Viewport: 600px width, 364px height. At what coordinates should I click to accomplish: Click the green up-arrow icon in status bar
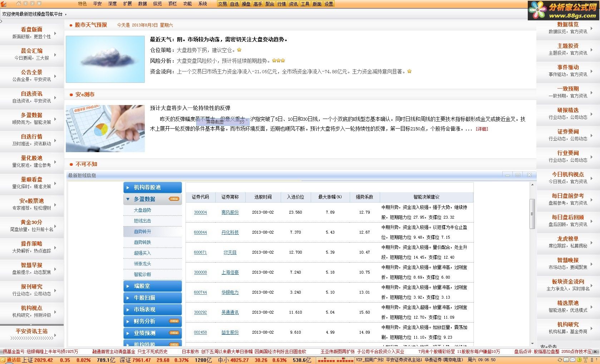tap(579, 360)
